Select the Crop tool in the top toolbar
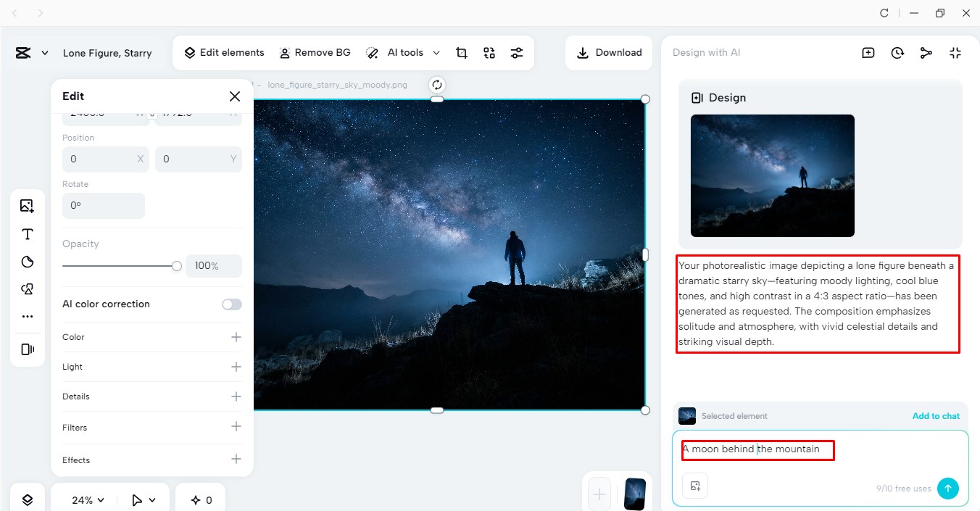980x511 pixels. pyautogui.click(x=462, y=52)
